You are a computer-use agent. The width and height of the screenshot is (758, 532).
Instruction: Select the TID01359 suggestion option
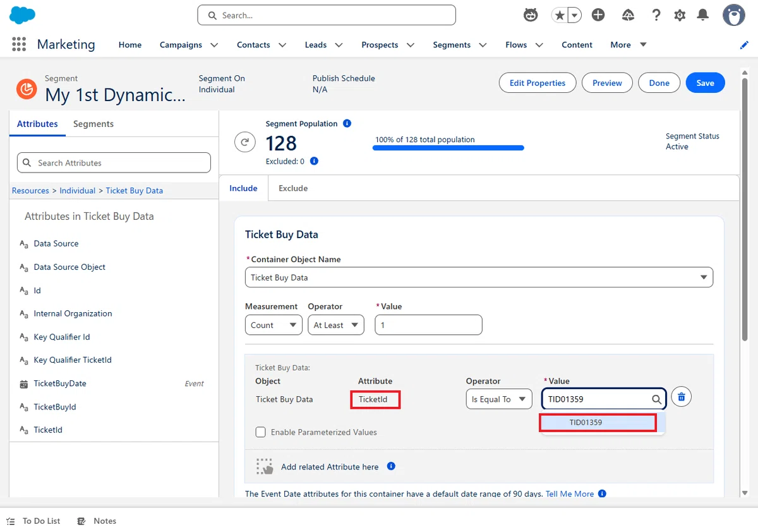(598, 422)
